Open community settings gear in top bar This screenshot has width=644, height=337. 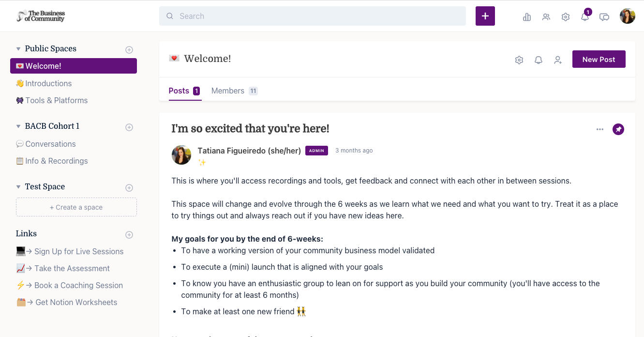click(566, 17)
